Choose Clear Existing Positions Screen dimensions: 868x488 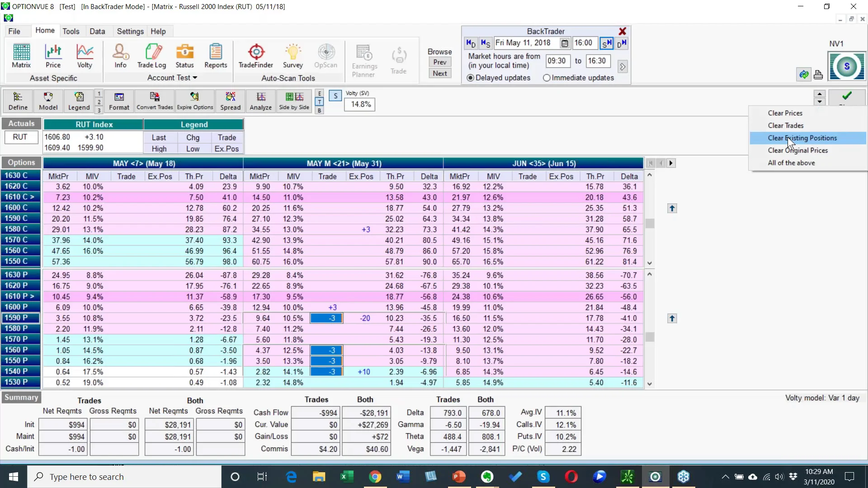click(807, 138)
